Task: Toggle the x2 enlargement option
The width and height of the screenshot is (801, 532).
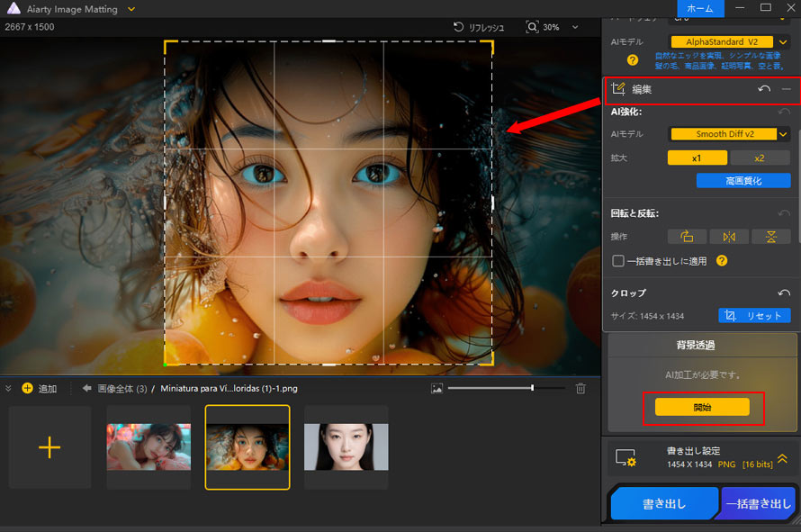Action: click(x=761, y=157)
